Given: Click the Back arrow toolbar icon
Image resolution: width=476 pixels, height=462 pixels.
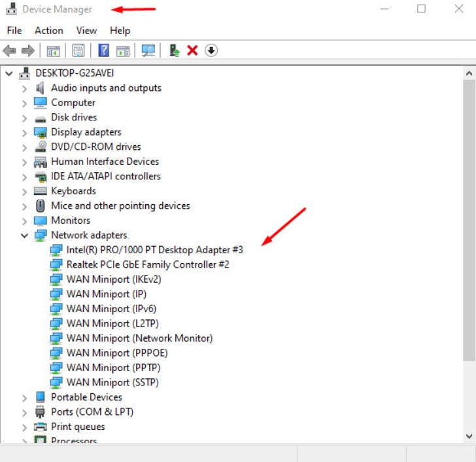Looking at the screenshot, I should coord(9,50).
